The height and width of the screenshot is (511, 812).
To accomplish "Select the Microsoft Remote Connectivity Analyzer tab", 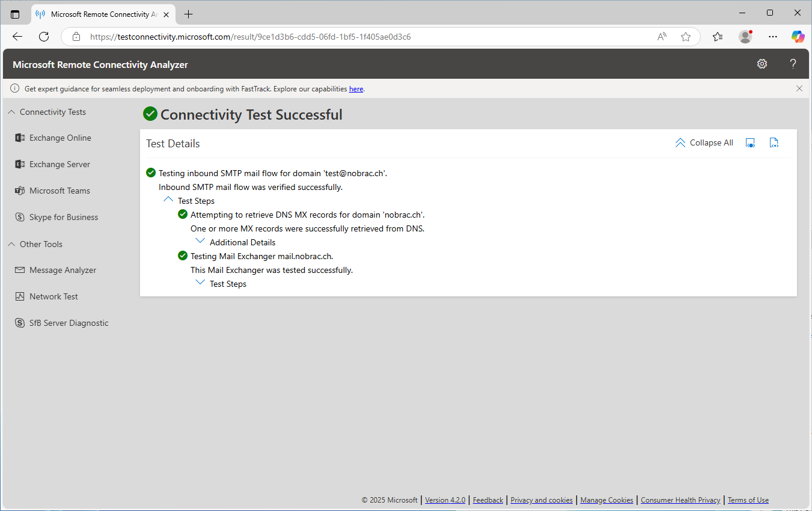I will click(102, 13).
